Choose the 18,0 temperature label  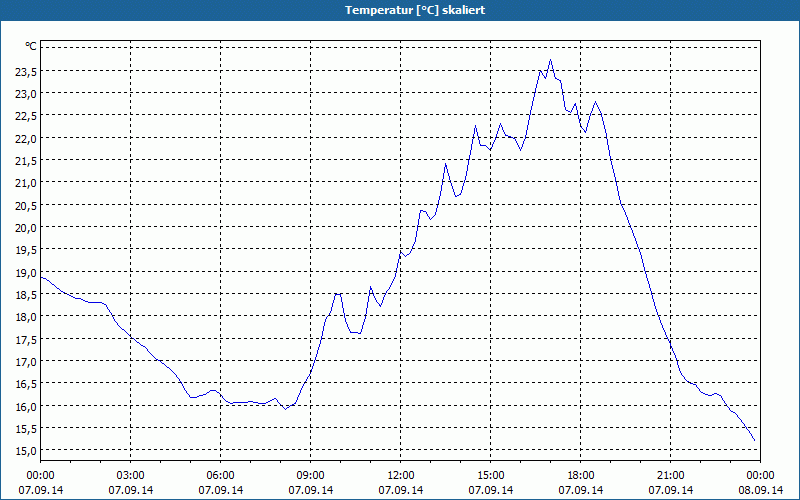pyautogui.click(x=26, y=317)
